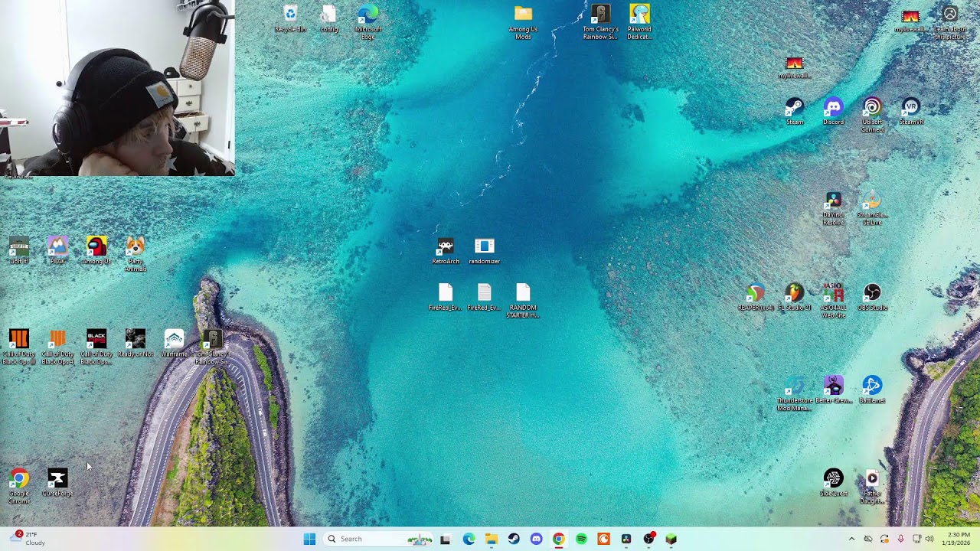Open Task View from the taskbar

tap(446, 539)
